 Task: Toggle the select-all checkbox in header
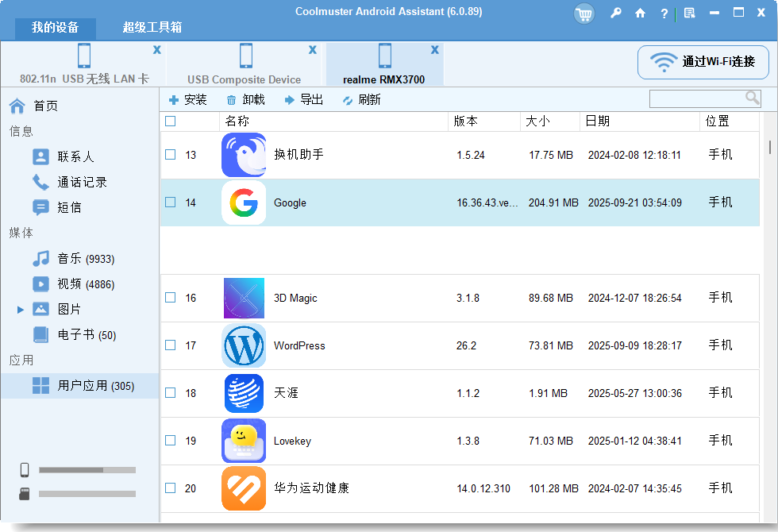point(170,121)
